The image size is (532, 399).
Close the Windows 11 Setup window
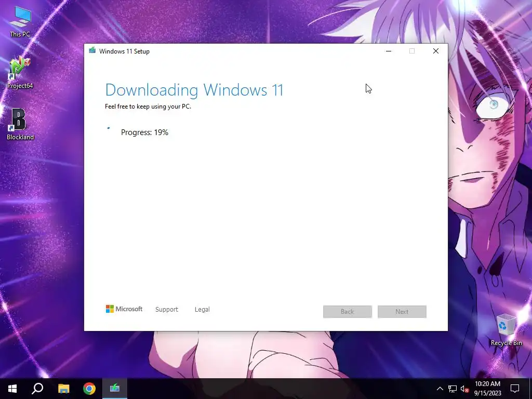tap(436, 51)
